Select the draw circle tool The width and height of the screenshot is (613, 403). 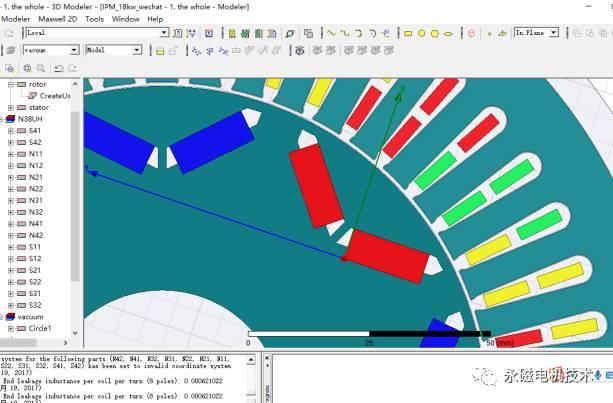[x=421, y=33]
